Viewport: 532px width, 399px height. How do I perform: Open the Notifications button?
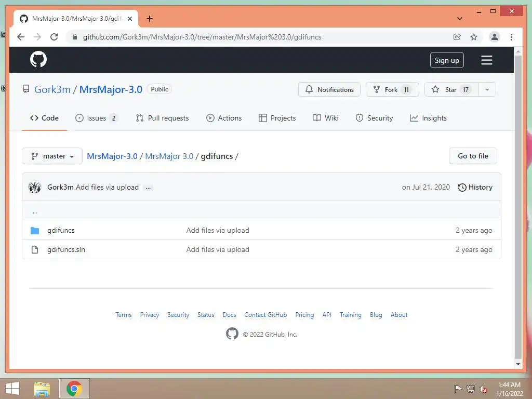tap(329, 89)
